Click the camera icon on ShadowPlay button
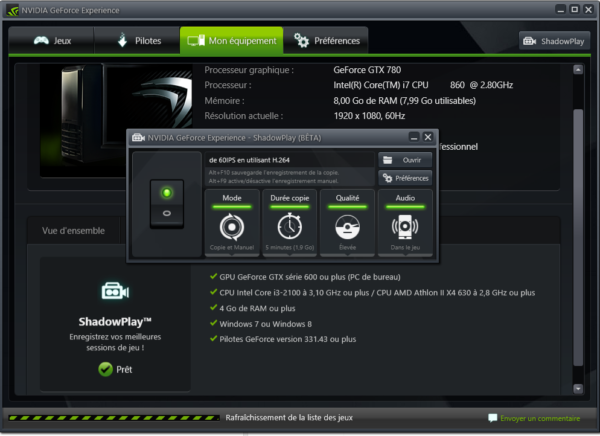This screenshot has width=600, height=436. pos(530,41)
